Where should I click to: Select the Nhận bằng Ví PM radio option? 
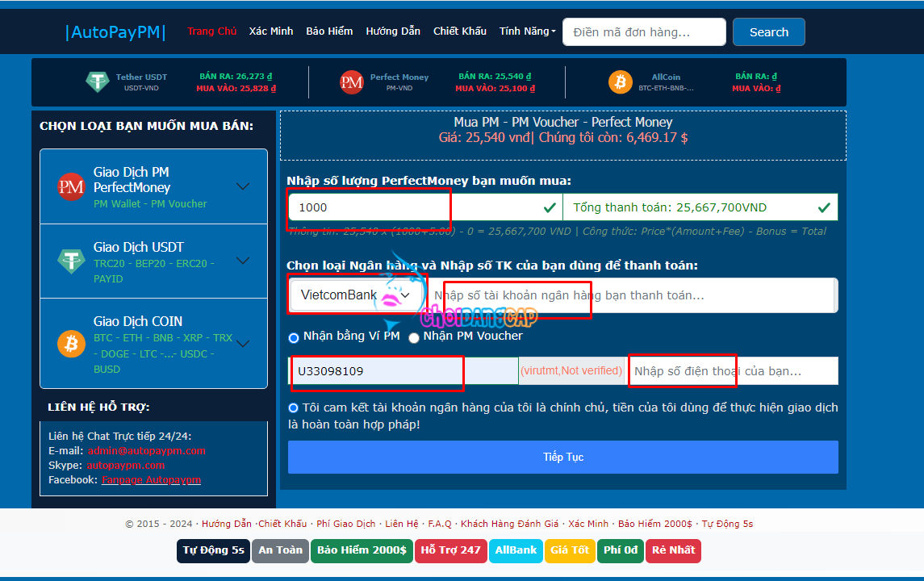[294, 337]
